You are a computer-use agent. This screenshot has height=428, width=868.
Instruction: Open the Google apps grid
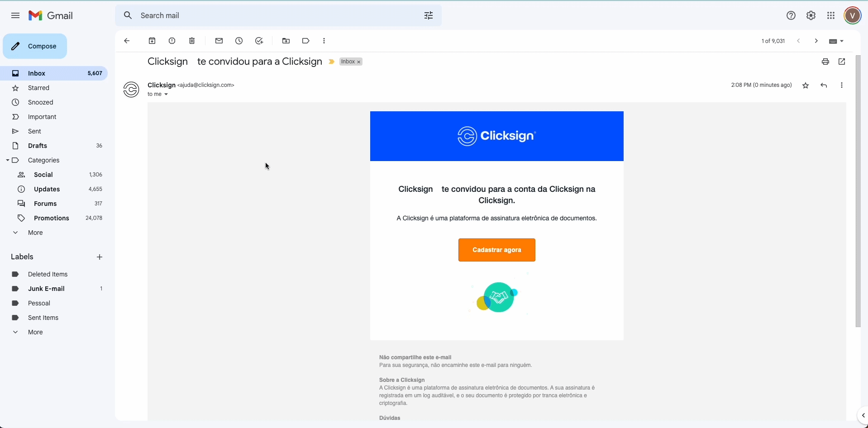pos(831,15)
